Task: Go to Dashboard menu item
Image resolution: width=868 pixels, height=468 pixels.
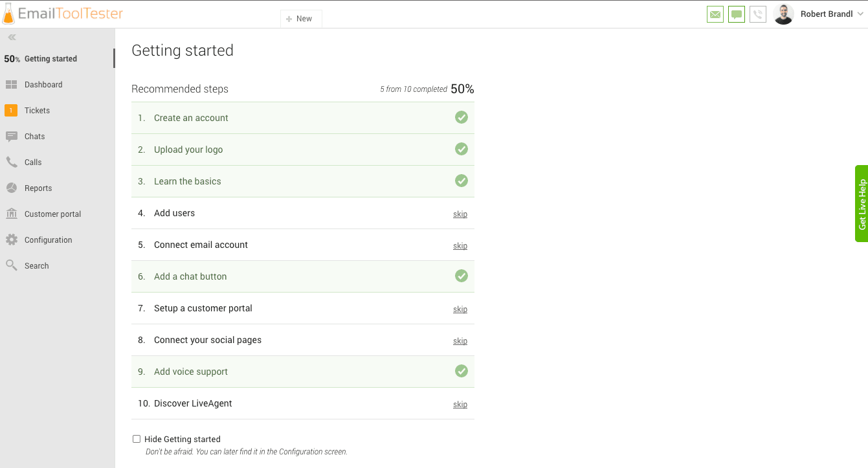Action: coord(43,85)
